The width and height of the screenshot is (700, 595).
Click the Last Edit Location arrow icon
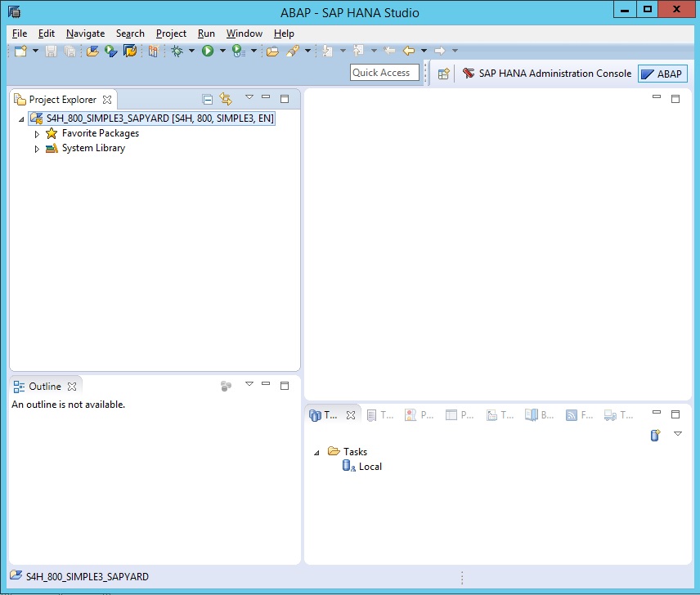[x=389, y=51]
